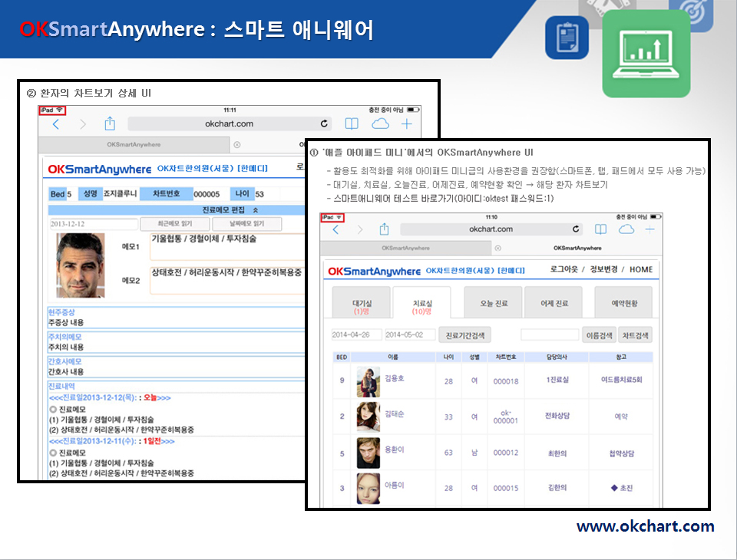Screen dimensions: 737x560
Task: Click the HOME link
Action: [641, 269]
